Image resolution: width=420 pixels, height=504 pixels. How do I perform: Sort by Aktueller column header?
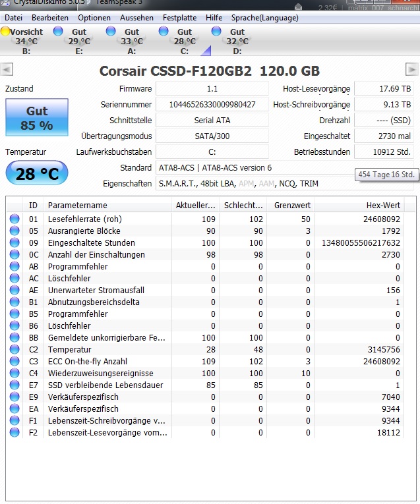click(x=195, y=205)
